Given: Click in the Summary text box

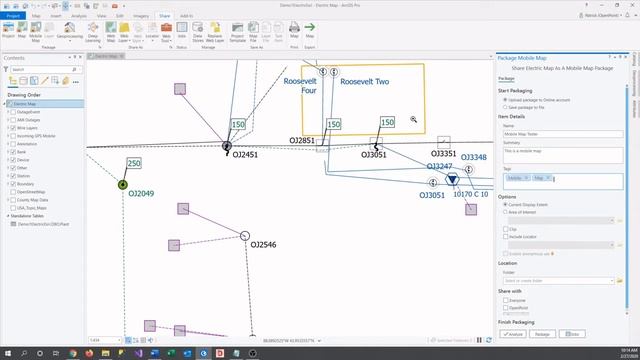Looking at the screenshot, I should 563,155.
